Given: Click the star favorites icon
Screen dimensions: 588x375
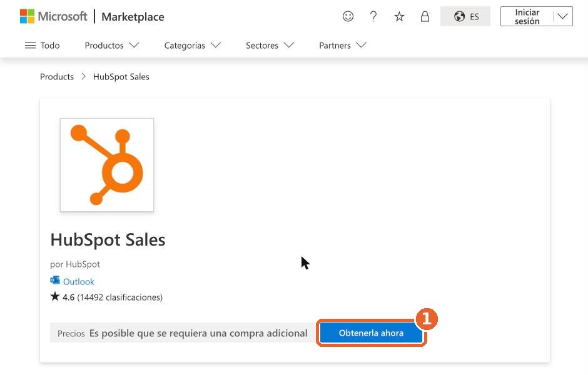Looking at the screenshot, I should coord(399,16).
